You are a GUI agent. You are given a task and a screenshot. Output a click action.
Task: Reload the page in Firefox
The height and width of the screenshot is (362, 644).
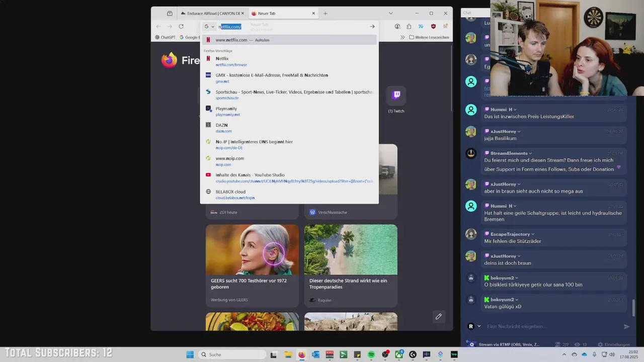tap(181, 27)
